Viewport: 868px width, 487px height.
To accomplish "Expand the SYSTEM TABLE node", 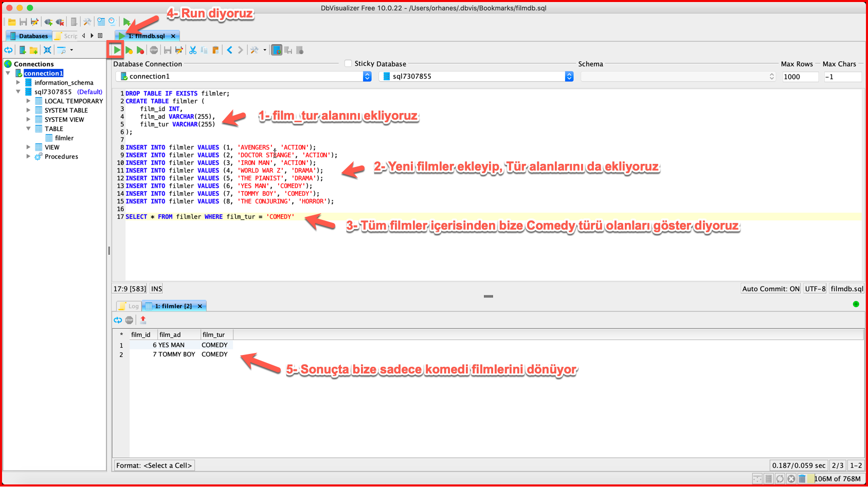I will [29, 110].
